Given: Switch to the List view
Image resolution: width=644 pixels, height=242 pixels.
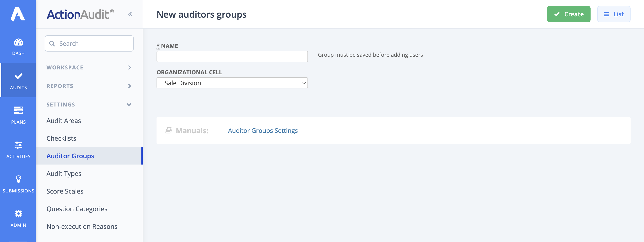Looking at the screenshot, I should point(614,14).
